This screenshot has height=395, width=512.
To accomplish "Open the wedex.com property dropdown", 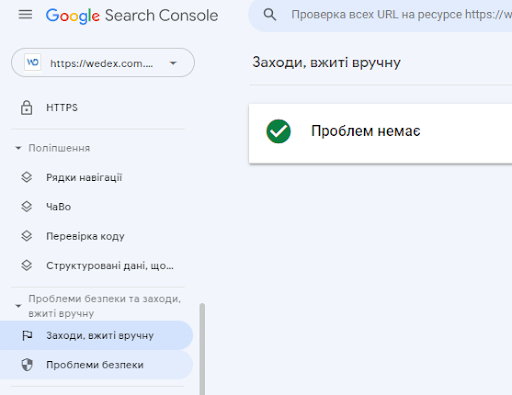I will click(103, 63).
